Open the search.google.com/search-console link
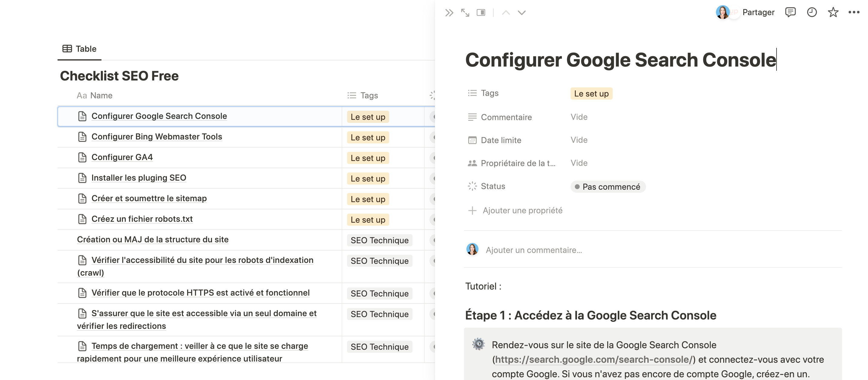The height and width of the screenshot is (380, 868). [594, 359]
